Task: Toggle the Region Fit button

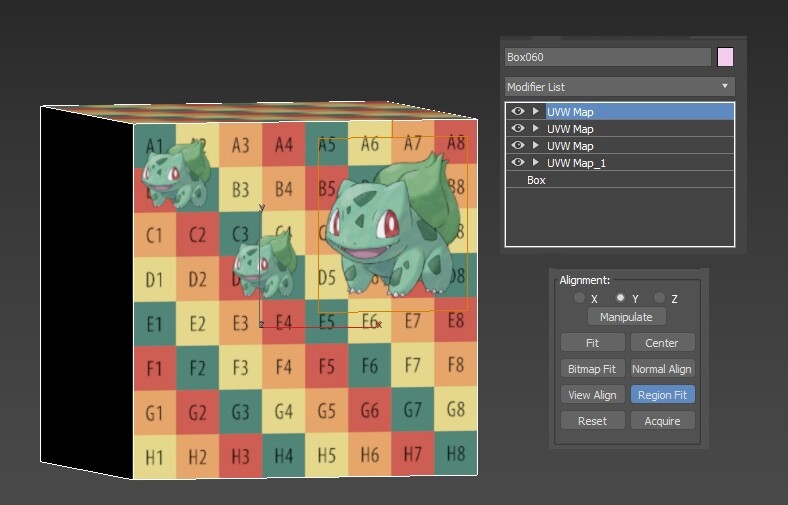Action: 662,395
